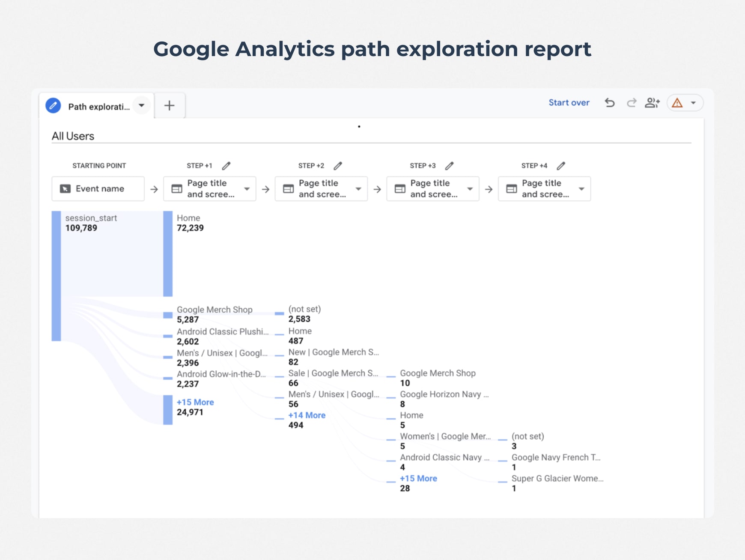
Task: Click the redo arrow icon
Action: point(631,103)
